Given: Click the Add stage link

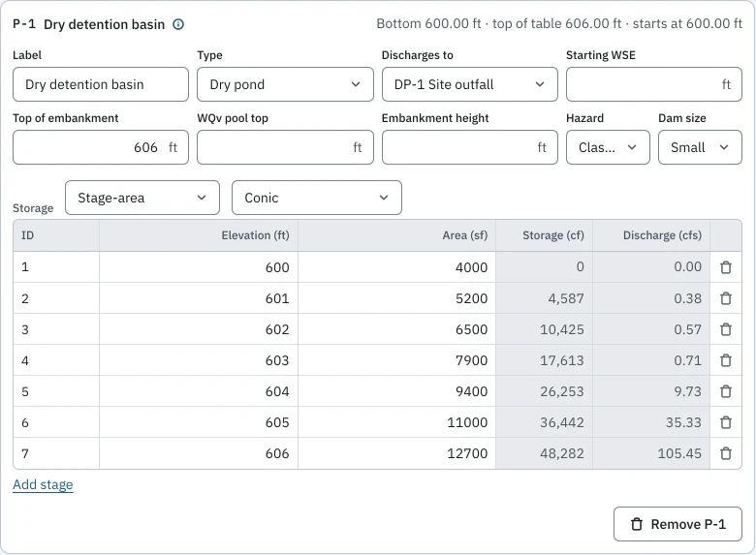Looking at the screenshot, I should tap(43, 484).
